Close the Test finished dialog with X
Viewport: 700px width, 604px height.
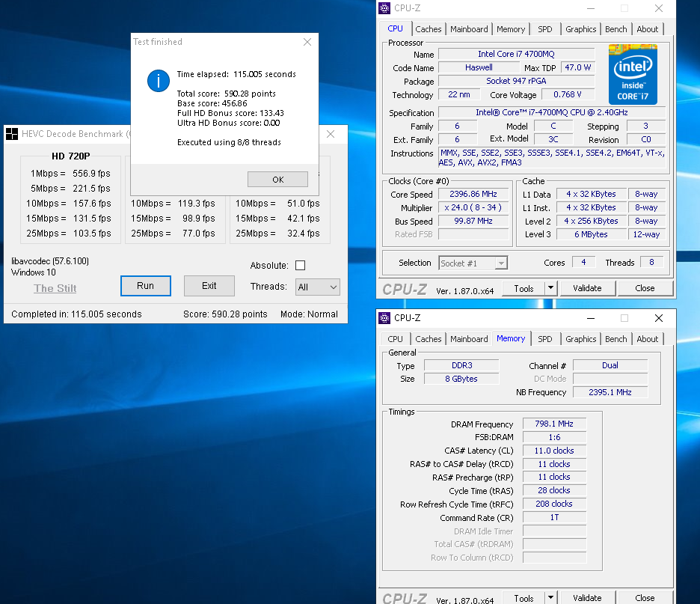(307, 42)
